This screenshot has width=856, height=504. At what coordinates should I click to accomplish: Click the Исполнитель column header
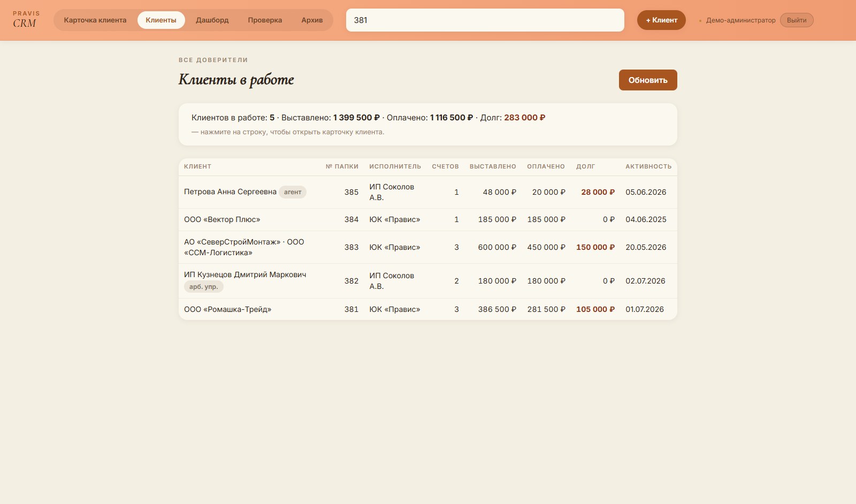(x=395, y=166)
